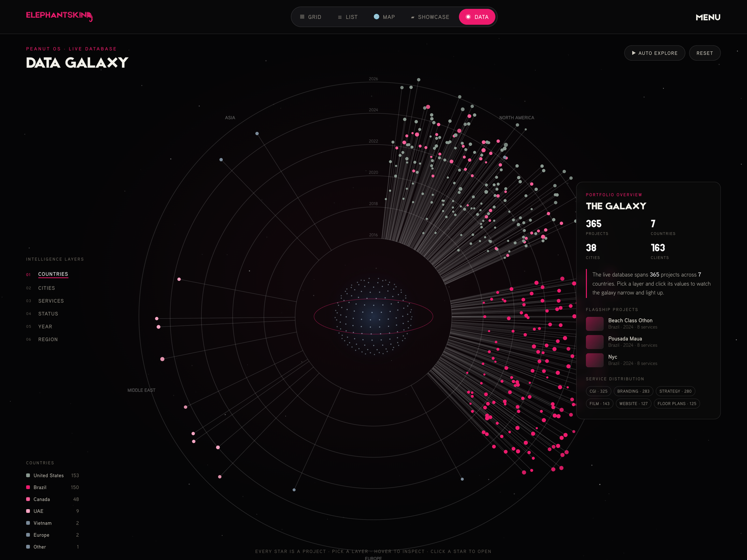Click the 2022 year ring label

[373, 141]
